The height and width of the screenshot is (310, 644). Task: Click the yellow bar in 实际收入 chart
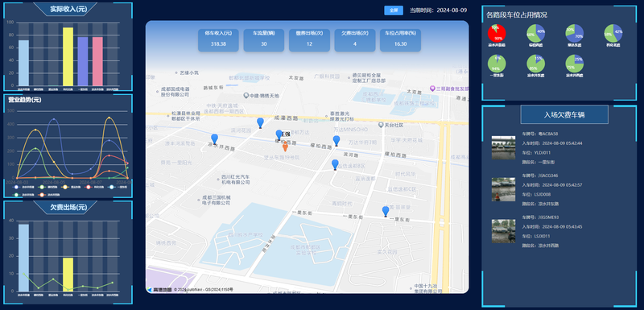click(68, 56)
